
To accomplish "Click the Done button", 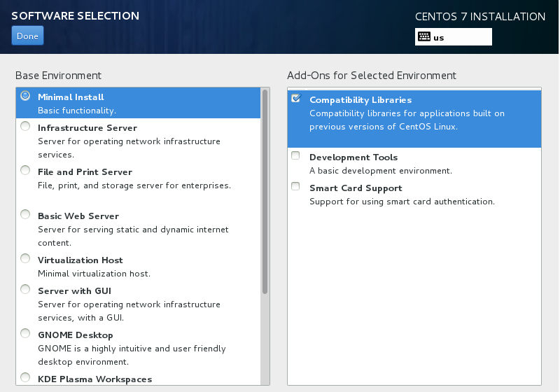I will 27,36.
